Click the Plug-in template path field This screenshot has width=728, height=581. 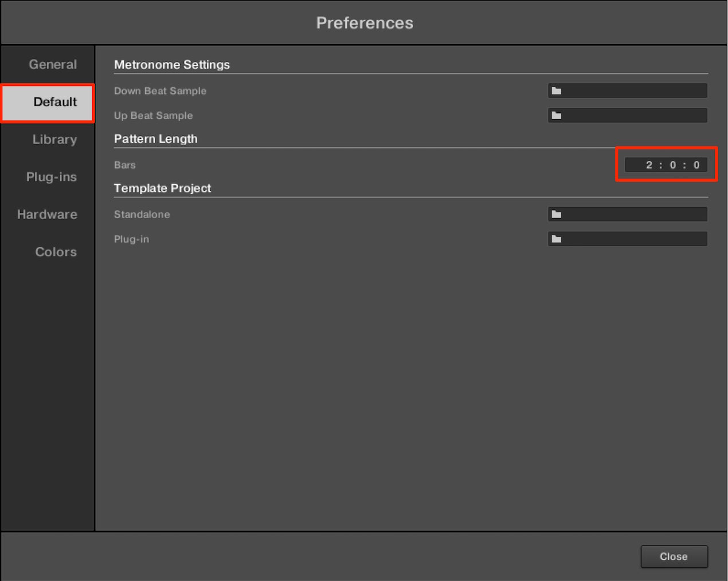[x=628, y=239]
